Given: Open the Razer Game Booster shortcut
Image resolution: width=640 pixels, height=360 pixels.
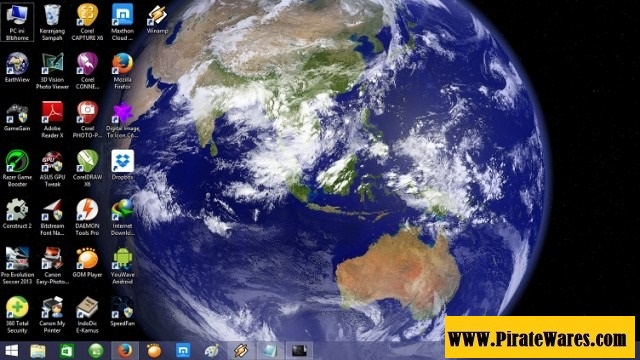Looking at the screenshot, I should tap(17, 168).
